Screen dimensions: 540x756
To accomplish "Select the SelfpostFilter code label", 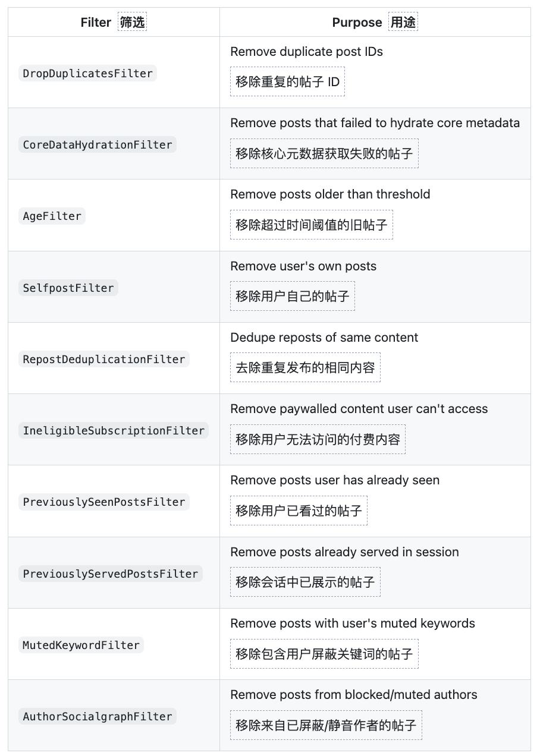I will click(x=68, y=288).
